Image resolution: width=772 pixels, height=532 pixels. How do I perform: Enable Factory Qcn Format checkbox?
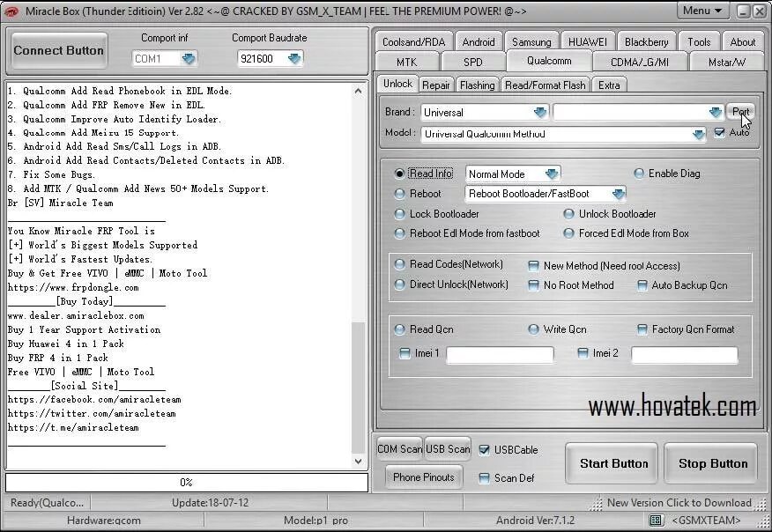point(642,329)
